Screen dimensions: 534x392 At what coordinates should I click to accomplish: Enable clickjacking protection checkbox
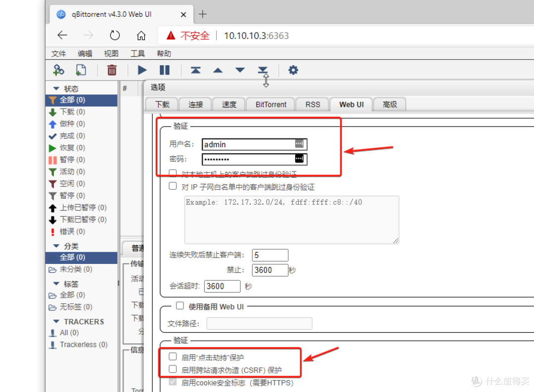173,356
